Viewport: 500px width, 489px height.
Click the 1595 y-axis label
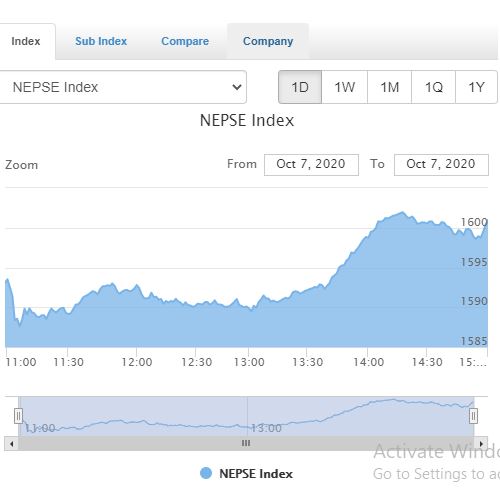474,262
